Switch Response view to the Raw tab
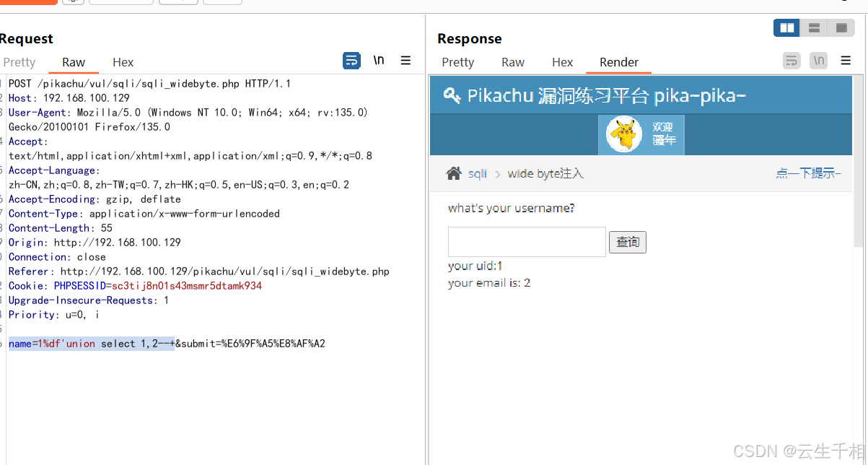This screenshot has width=868, height=465. (513, 62)
